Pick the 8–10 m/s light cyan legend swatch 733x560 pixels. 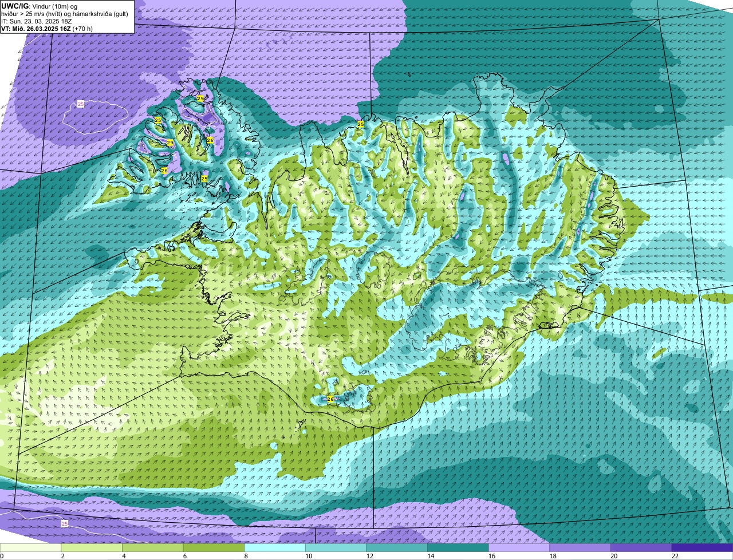(275, 547)
